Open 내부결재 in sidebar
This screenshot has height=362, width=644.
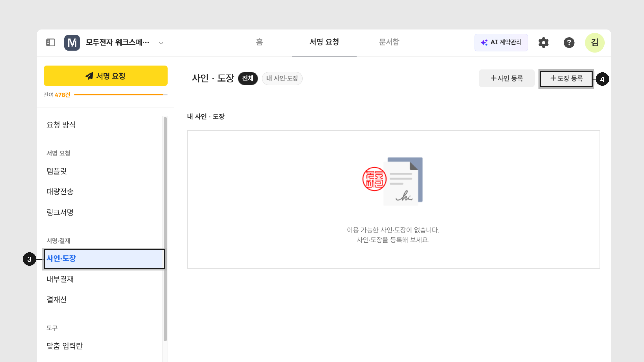click(x=60, y=279)
